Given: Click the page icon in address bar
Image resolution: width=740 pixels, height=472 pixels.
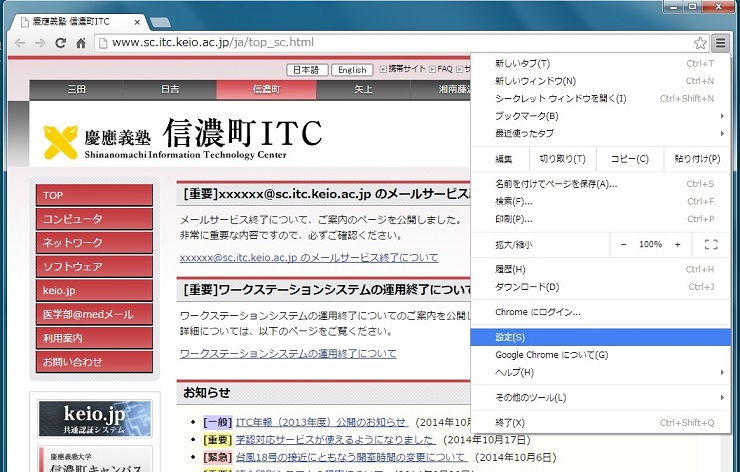Looking at the screenshot, I should point(102,43).
